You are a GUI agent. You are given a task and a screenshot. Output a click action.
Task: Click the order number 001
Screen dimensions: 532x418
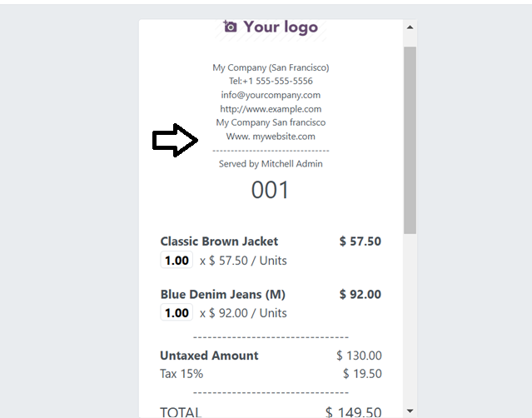(x=270, y=190)
